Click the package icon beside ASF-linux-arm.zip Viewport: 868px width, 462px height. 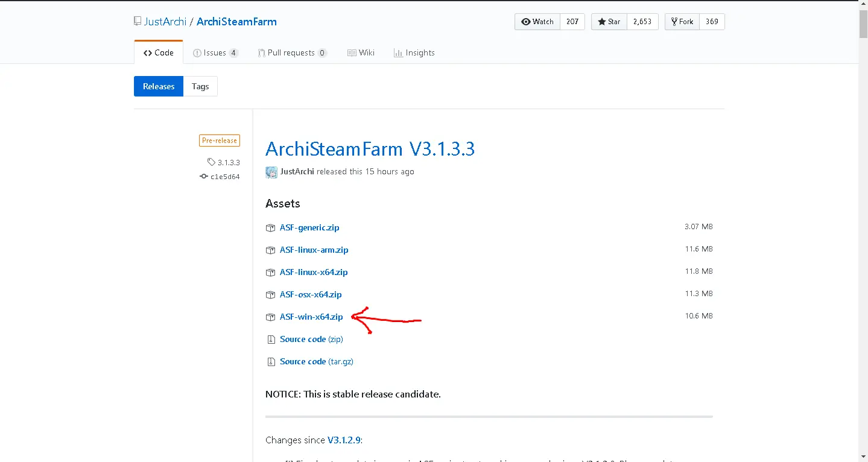pos(270,250)
